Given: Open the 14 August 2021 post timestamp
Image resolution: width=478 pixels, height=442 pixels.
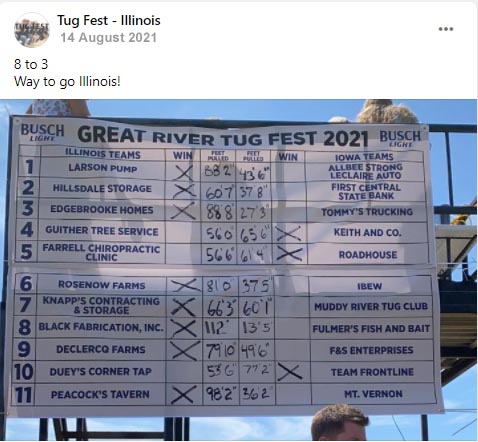Looking at the screenshot, I should (108, 38).
